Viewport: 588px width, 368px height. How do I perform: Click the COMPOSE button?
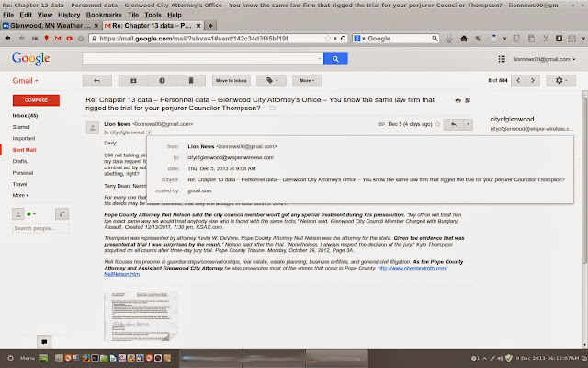[36, 100]
